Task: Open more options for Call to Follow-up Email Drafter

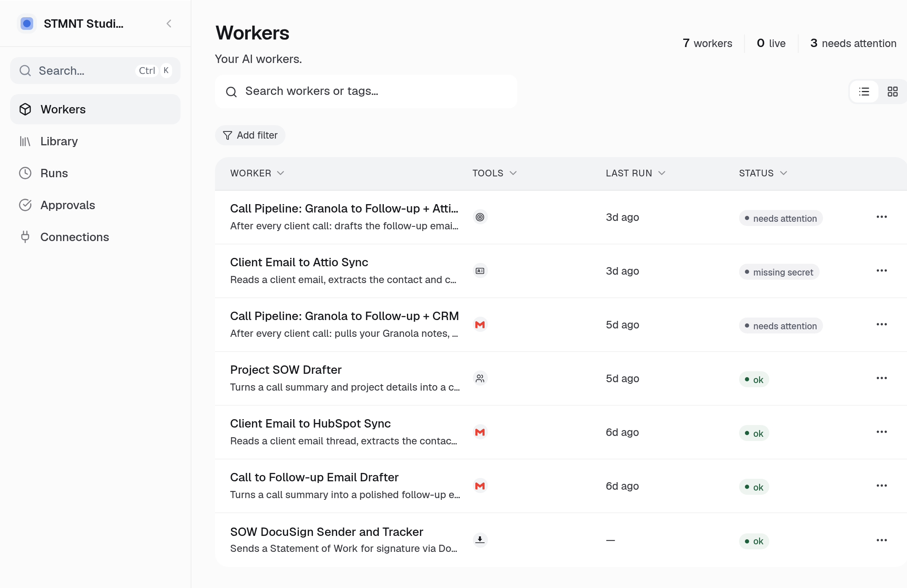Action: 882,486
